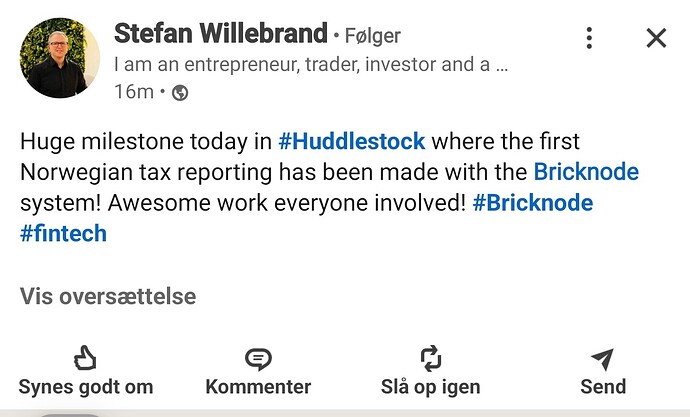
Task: Click the repost arrows icon
Action: (x=431, y=358)
